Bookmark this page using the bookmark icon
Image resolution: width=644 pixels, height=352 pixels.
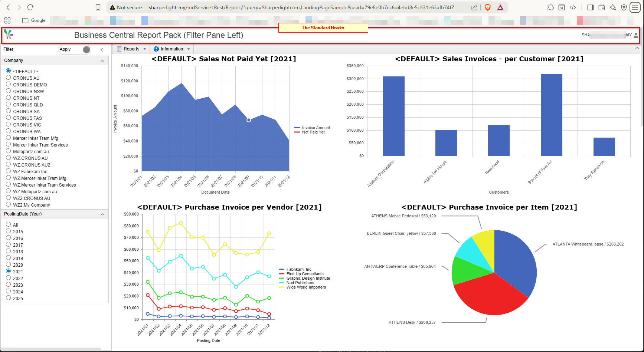(98, 7)
